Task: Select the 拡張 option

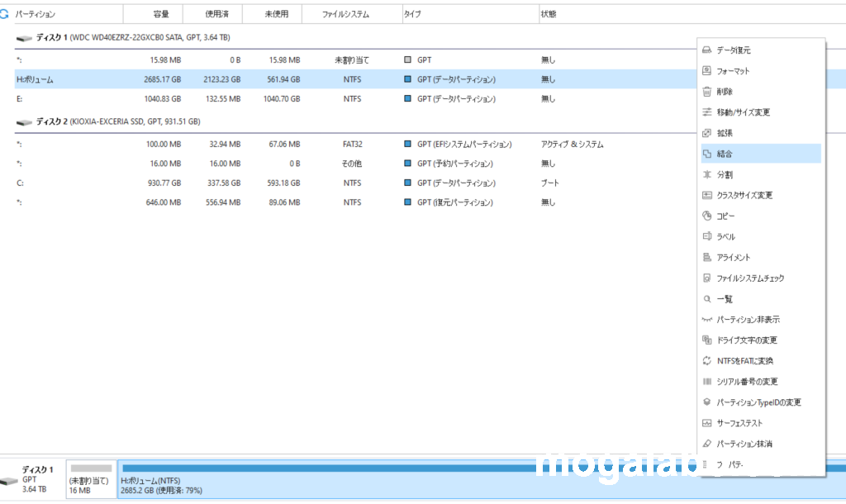Action: coord(725,133)
